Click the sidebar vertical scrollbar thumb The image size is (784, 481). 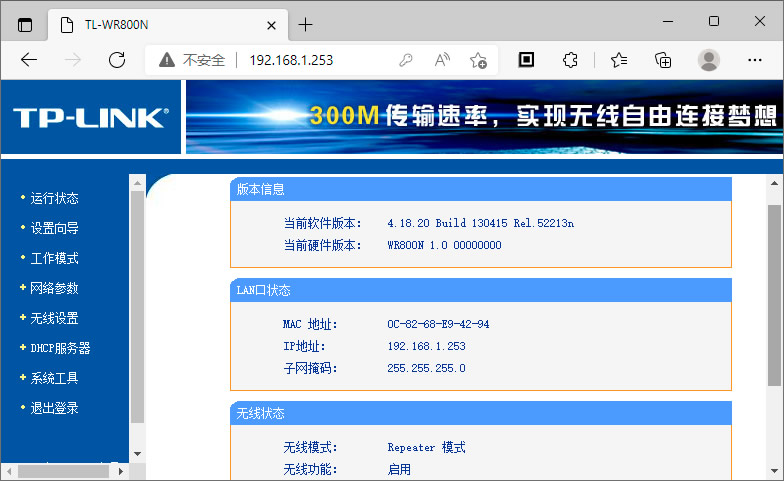(x=138, y=307)
